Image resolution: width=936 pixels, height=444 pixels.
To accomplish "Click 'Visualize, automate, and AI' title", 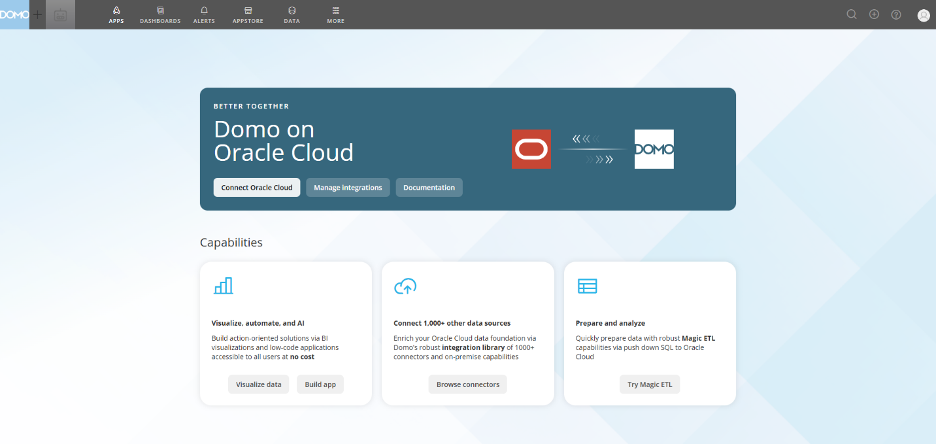I will click(258, 323).
